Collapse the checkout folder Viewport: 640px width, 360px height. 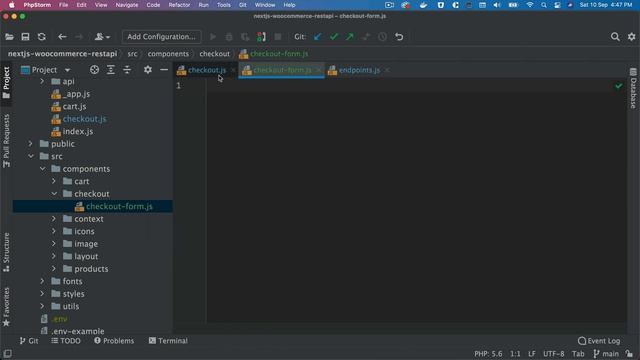pyautogui.click(x=54, y=194)
